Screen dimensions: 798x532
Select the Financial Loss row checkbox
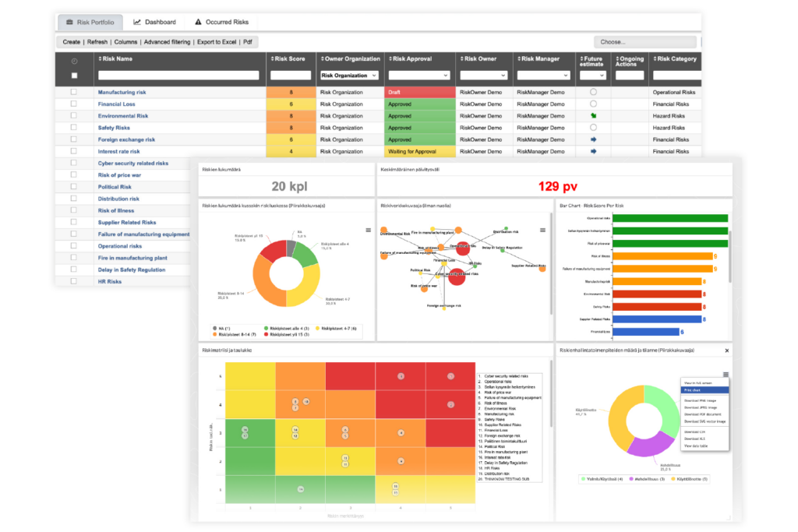[74, 104]
